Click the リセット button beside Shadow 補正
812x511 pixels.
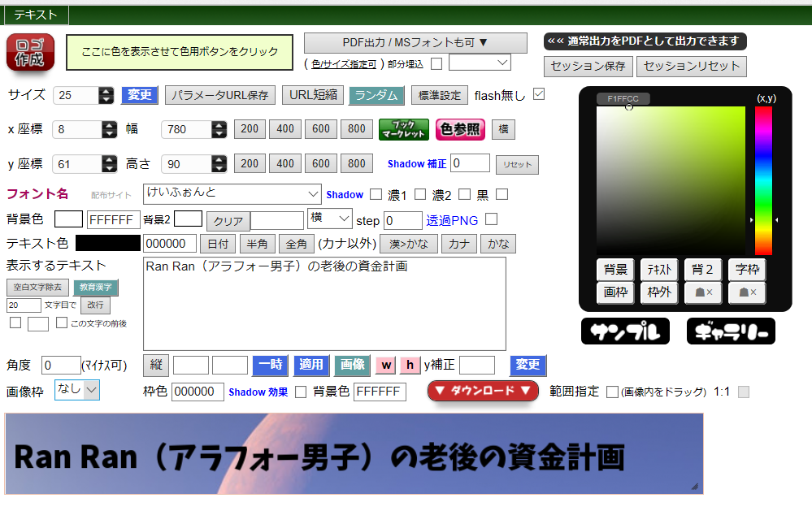click(517, 165)
